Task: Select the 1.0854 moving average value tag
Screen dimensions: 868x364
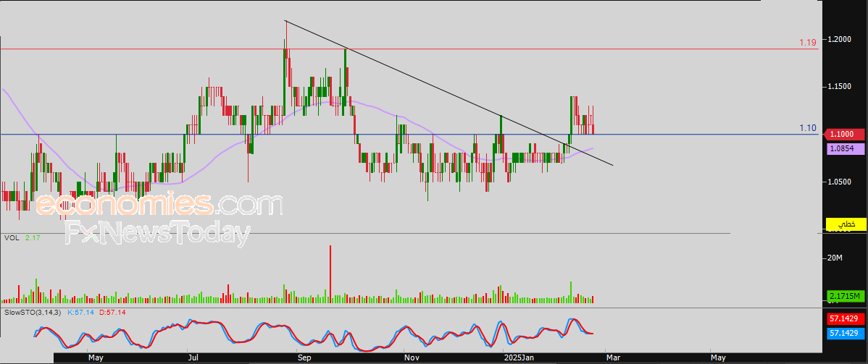Action: click(x=845, y=148)
